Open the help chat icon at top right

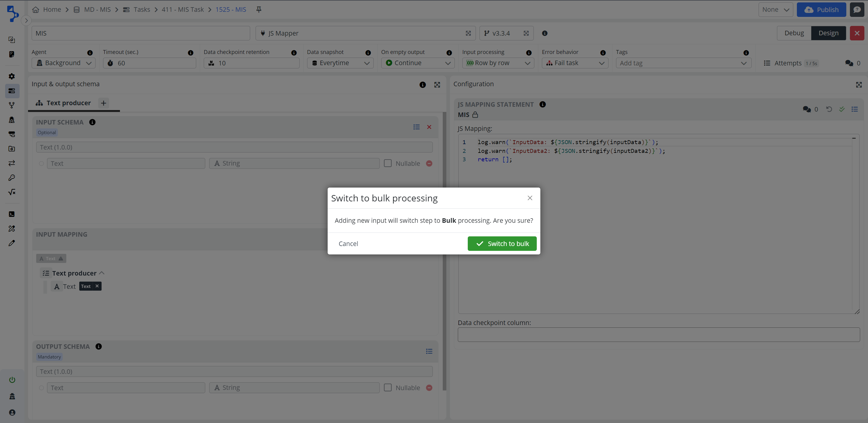click(x=857, y=9)
